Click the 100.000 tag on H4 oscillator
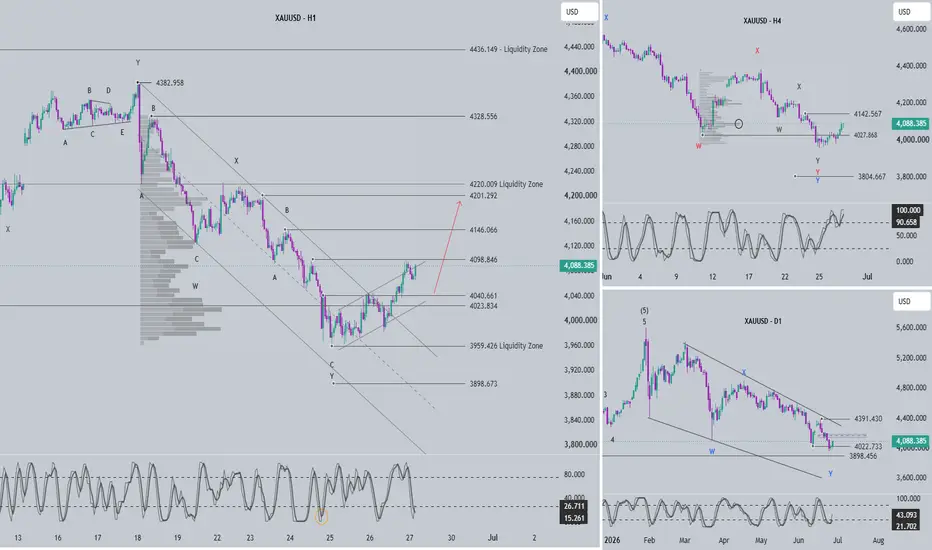Viewport: 932px width, 550px height. pos(908,210)
